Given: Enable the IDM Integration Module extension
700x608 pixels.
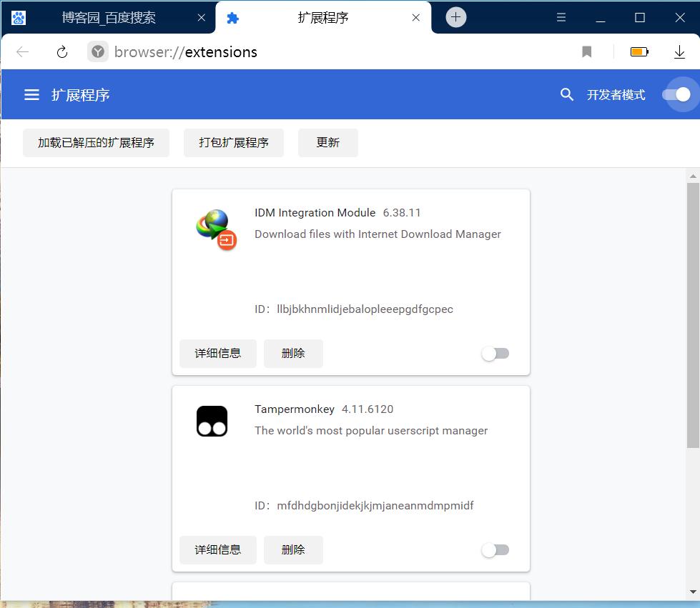Looking at the screenshot, I should (x=496, y=353).
